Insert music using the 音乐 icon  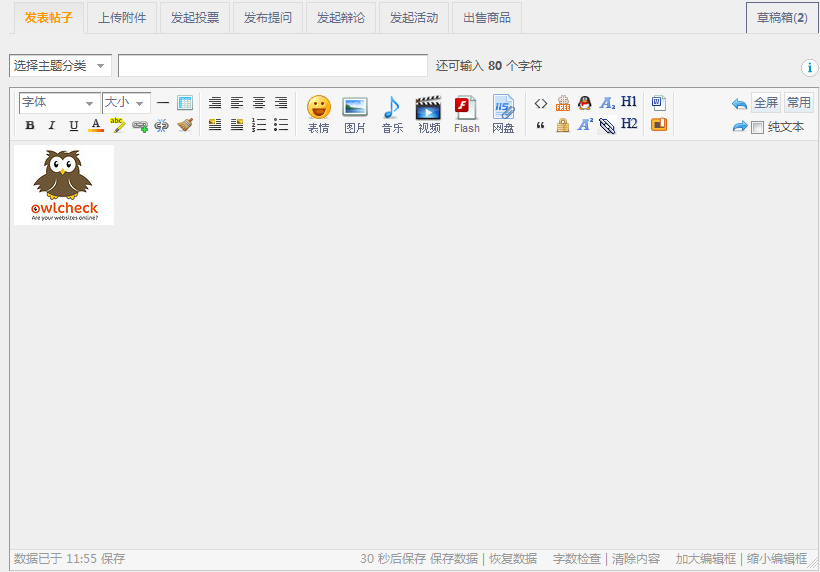pyautogui.click(x=392, y=113)
